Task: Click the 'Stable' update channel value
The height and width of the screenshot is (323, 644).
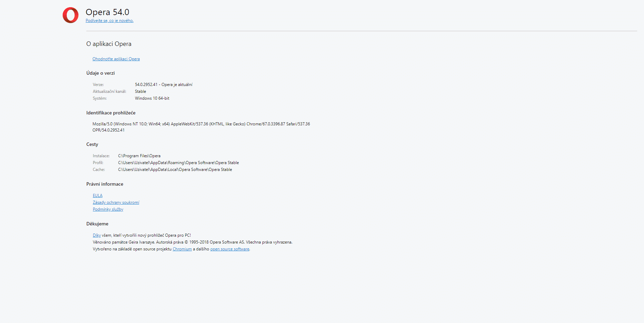Action: coord(140,91)
